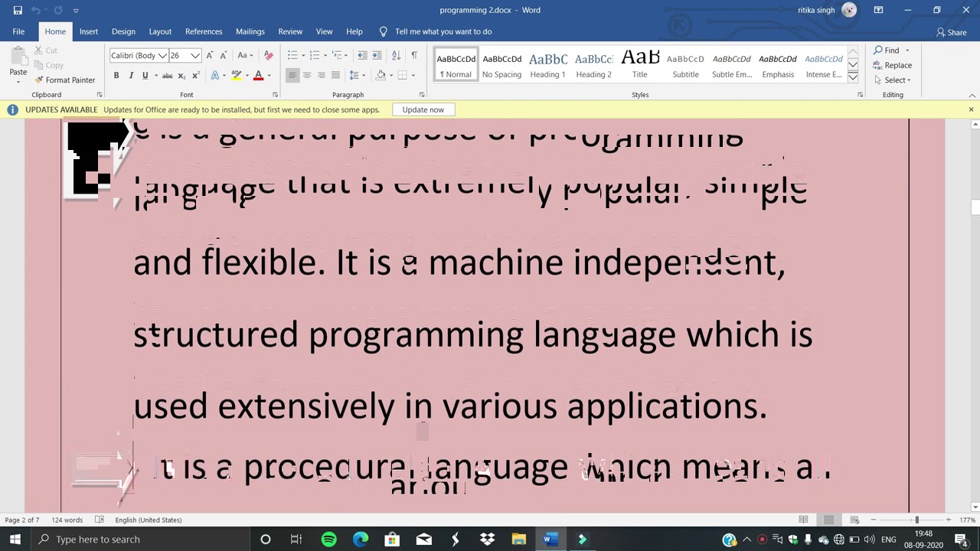Open the font color dropdown arrow
The width and height of the screenshot is (980, 551).
[x=269, y=75]
